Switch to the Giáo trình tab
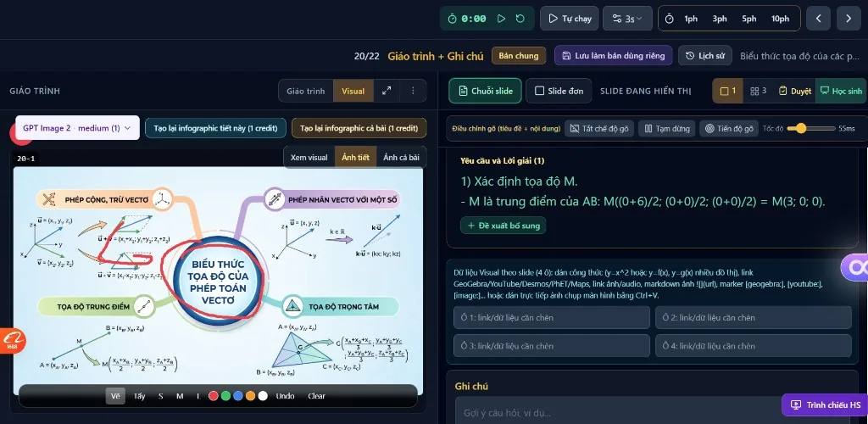The image size is (868, 424). [305, 91]
